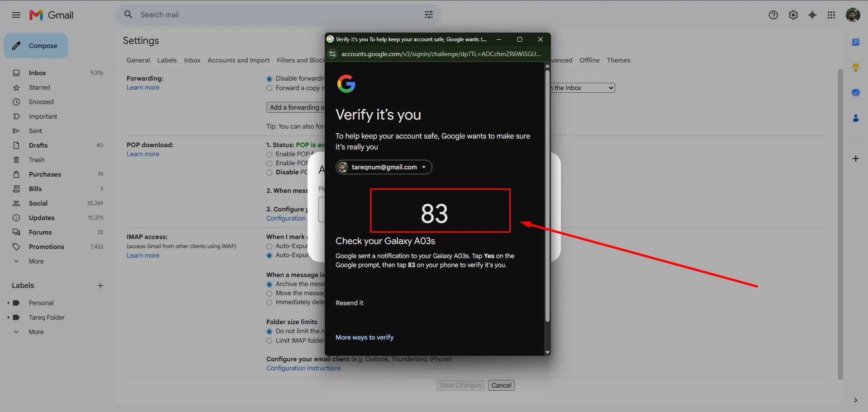Click More ways to verify link
The width and height of the screenshot is (868, 412).
[365, 337]
